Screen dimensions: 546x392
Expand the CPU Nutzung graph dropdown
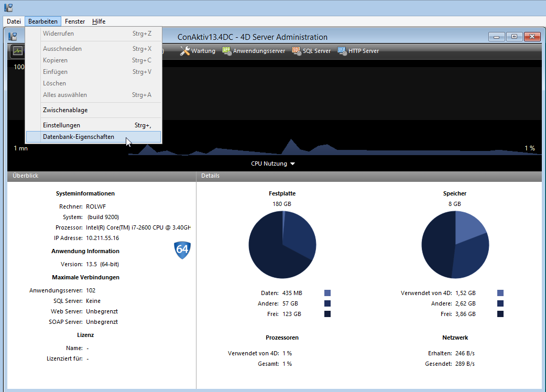pyautogui.click(x=273, y=164)
